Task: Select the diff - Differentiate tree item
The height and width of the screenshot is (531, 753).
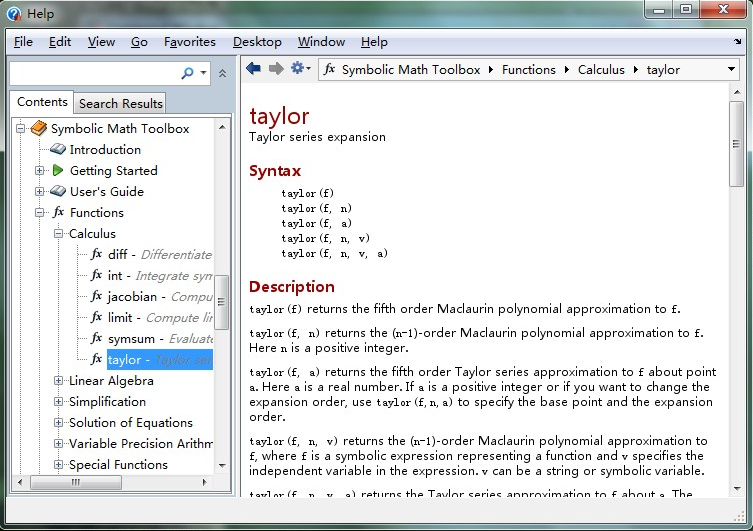Action: (160, 254)
